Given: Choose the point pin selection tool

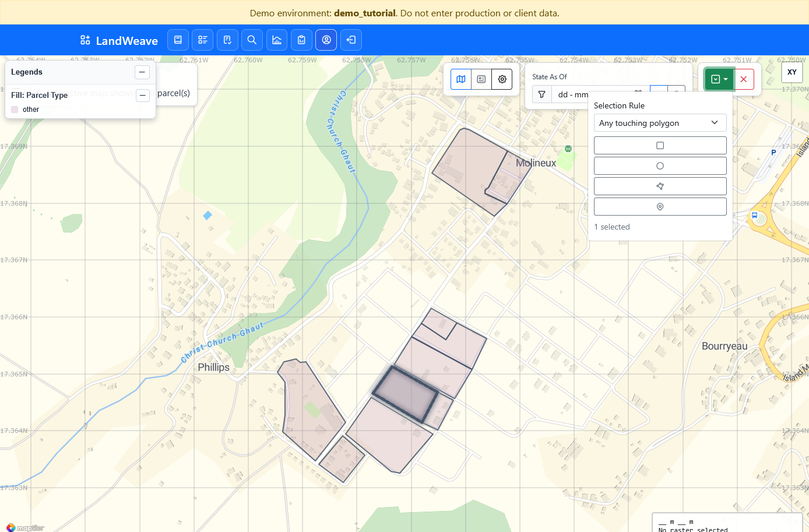Looking at the screenshot, I should coord(660,207).
